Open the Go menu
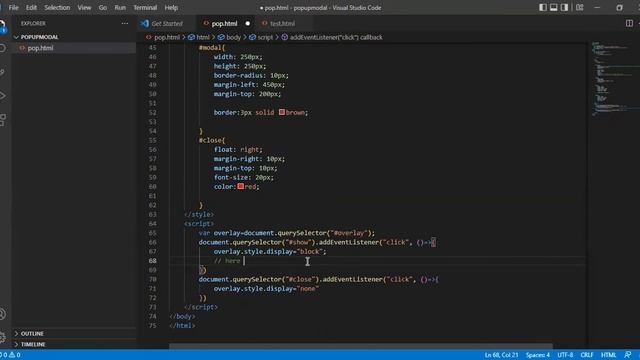640x360 pixels. tap(103, 7)
